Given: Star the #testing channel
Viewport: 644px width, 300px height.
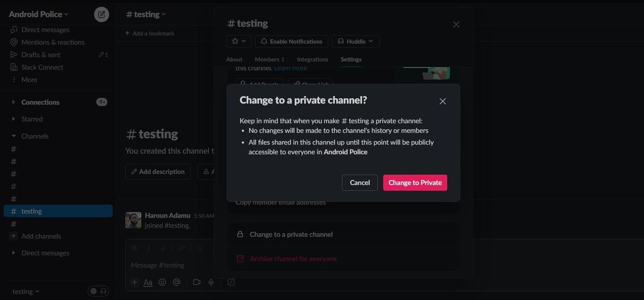Looking at the screenshot, I should (235, 41).
